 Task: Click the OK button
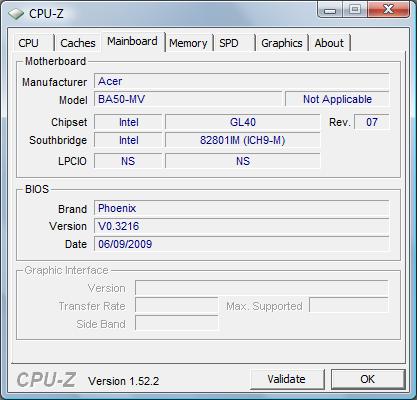pyautogui.click(x=368, y=379)
